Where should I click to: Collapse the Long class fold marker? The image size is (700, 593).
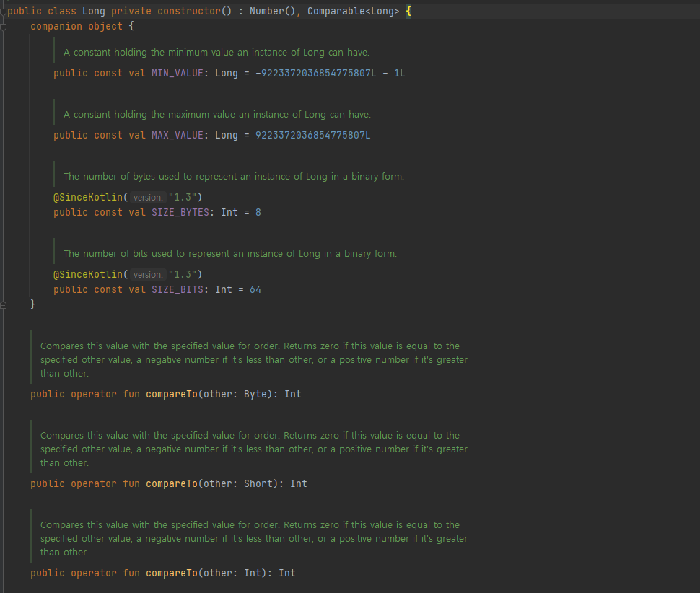pyautogui.click(x=3, y=12)
